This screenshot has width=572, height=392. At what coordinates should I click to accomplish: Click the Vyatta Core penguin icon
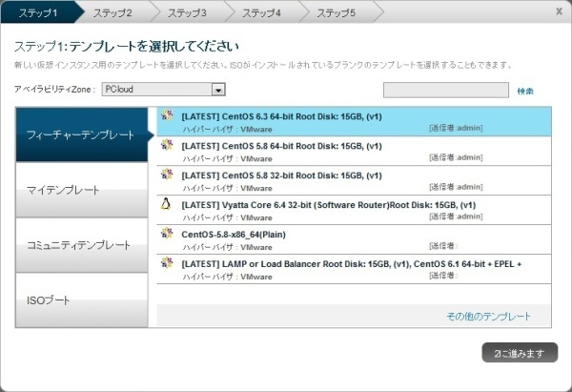coord(166,204)
